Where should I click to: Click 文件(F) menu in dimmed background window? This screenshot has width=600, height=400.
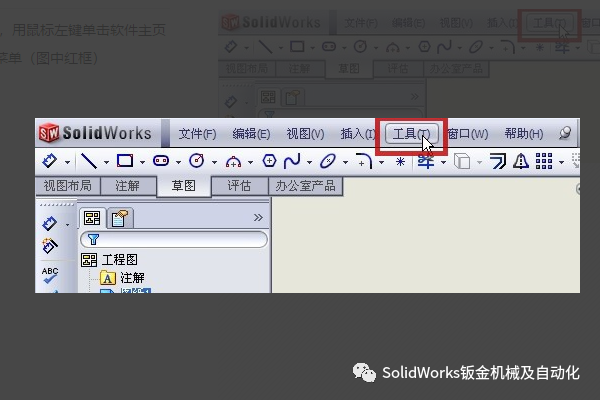click(361, 23)
